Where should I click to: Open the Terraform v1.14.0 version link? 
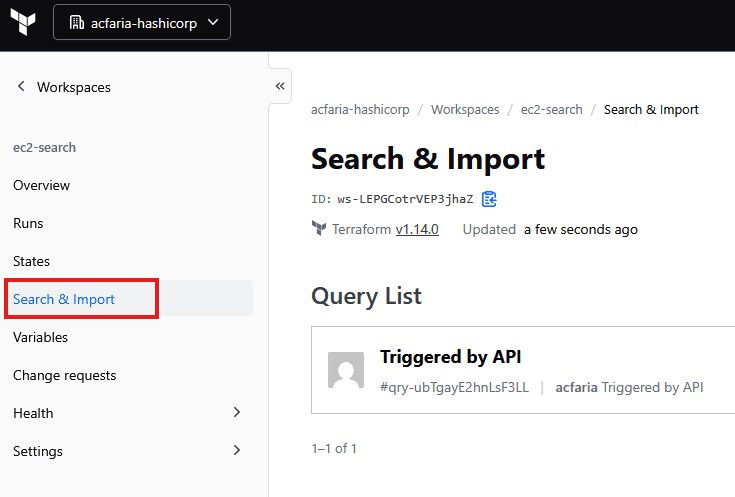[416, 229]
